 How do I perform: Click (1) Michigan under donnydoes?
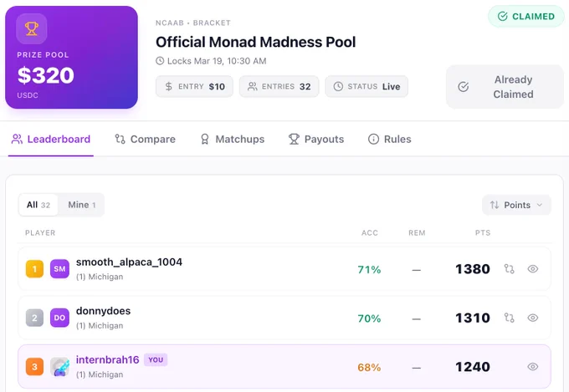click(x=100, y=326)
